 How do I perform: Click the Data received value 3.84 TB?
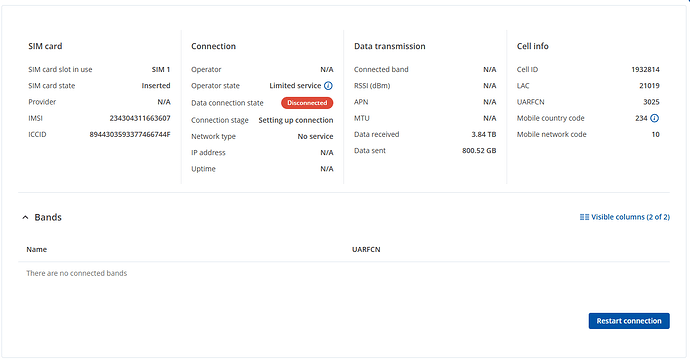(484, 135)
